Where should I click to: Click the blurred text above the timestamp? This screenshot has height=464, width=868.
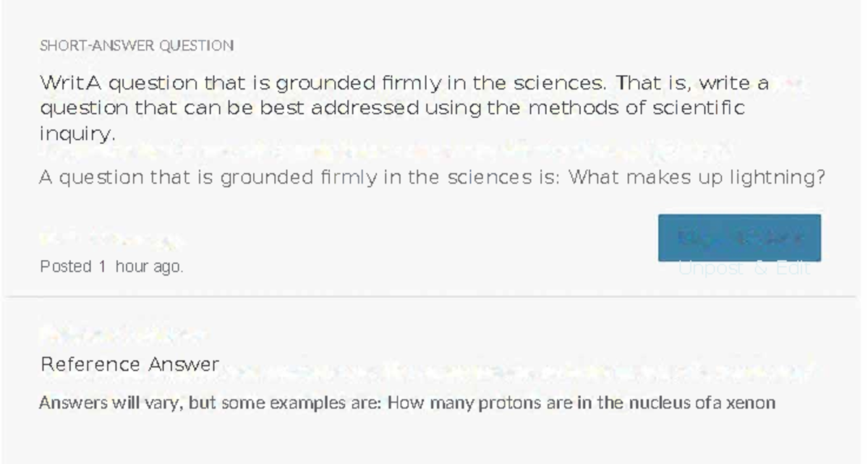110,239
